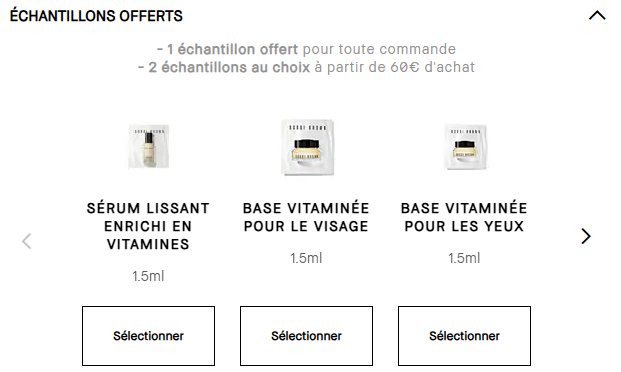621x372 pixels.
Task: Go to previous samples with left arrow
Action: [x=27, y=241]
